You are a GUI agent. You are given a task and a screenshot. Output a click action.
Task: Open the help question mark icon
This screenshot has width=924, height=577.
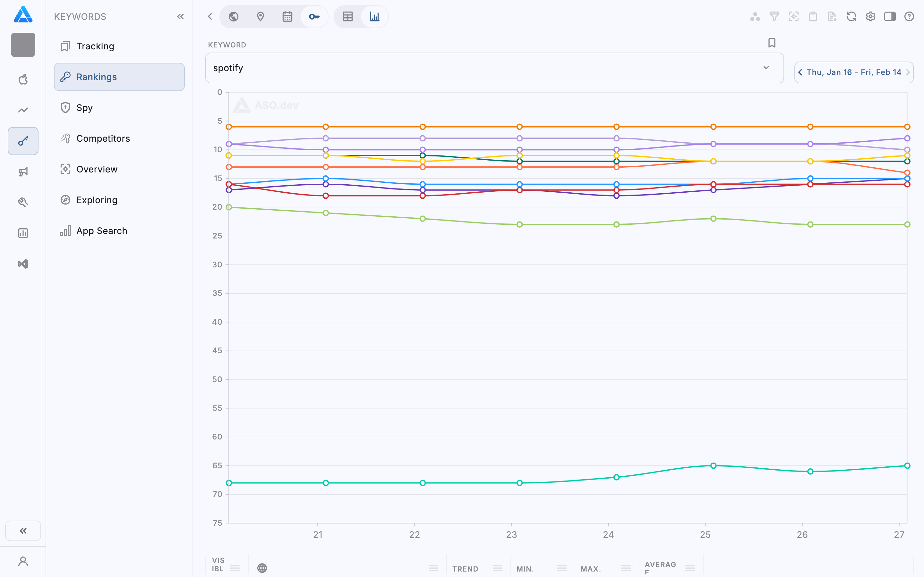click(909, 16)
